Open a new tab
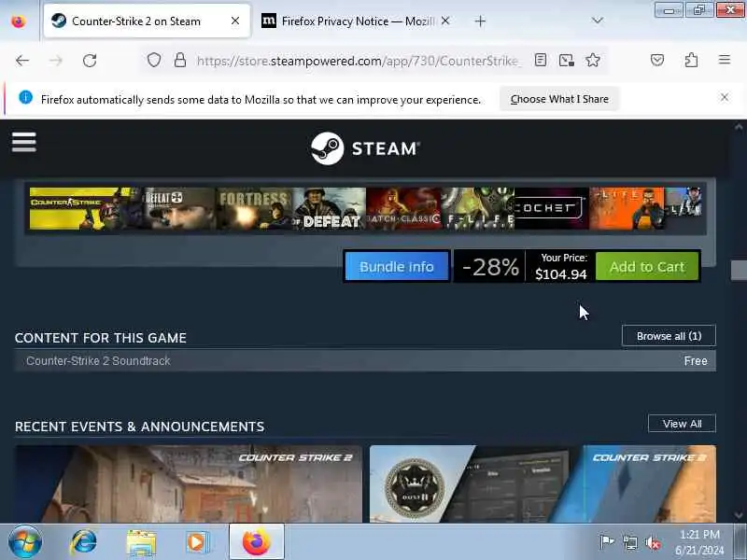This screenshot has width=747, height=560. pyautogui.click(x=480, y=21)
